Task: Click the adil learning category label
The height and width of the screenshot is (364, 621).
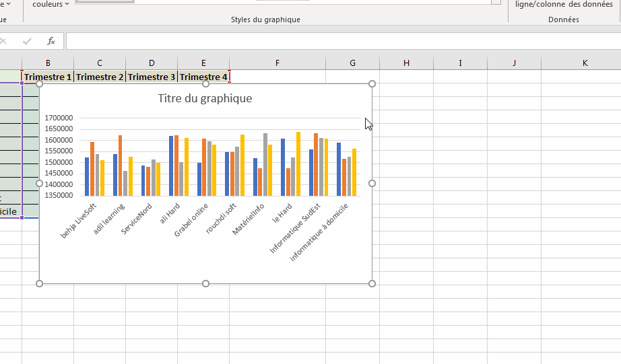Action: (109, 219)
